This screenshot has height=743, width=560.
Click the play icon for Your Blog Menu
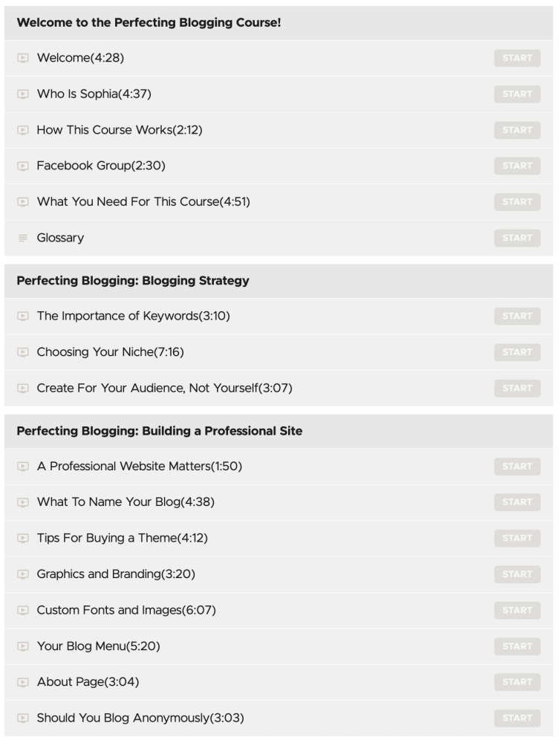23,646
